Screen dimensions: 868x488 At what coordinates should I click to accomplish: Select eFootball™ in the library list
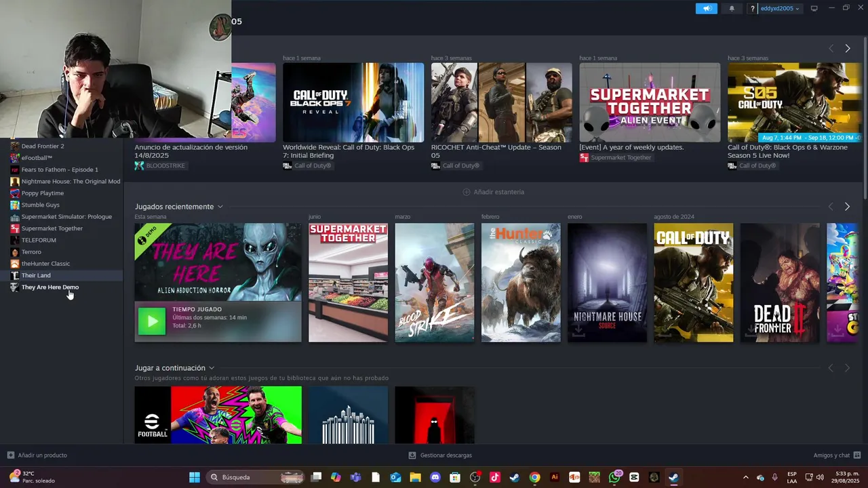(37, 158)
